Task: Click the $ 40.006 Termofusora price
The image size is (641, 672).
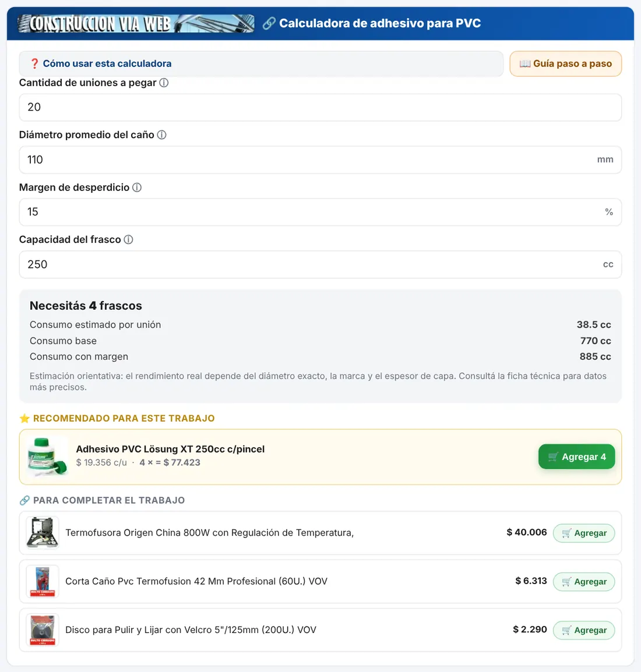Action: click(x=527, y=532)
